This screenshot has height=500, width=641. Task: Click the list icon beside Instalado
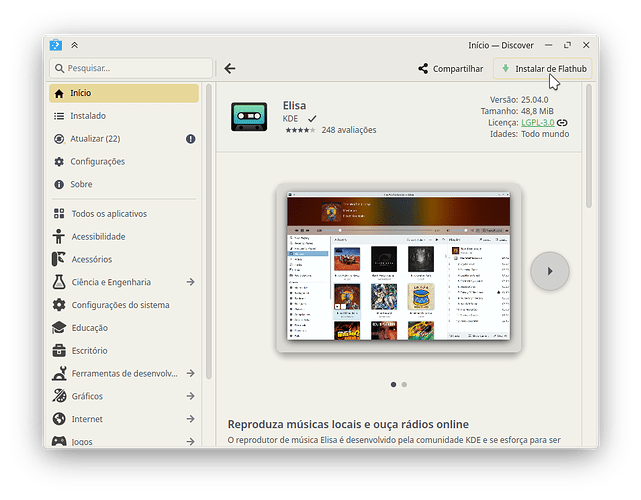click(59, 116)
